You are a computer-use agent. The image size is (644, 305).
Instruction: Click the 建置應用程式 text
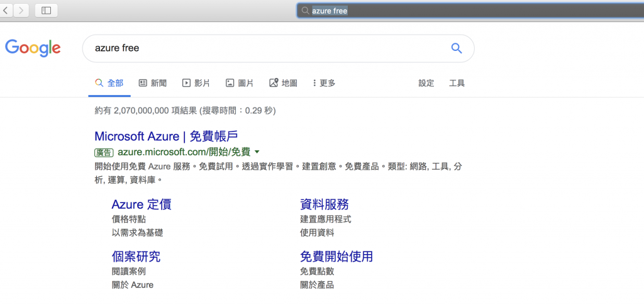[x=326, y=219]
